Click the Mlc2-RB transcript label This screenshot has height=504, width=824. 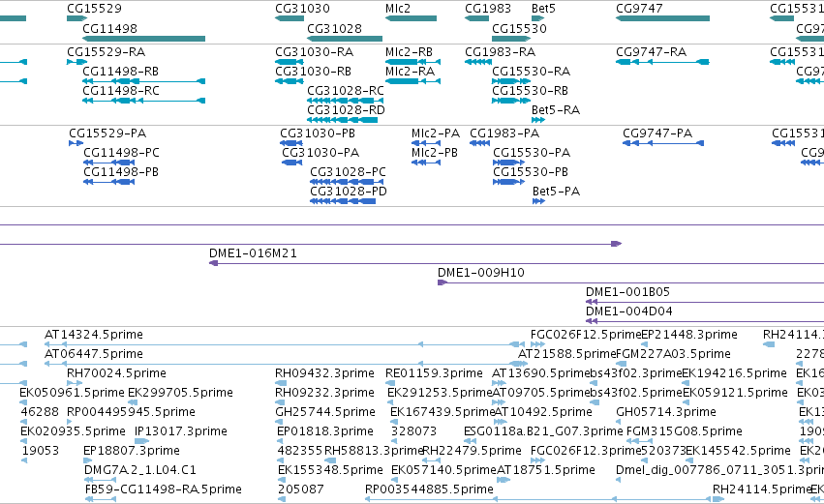(x=409, y=52)
